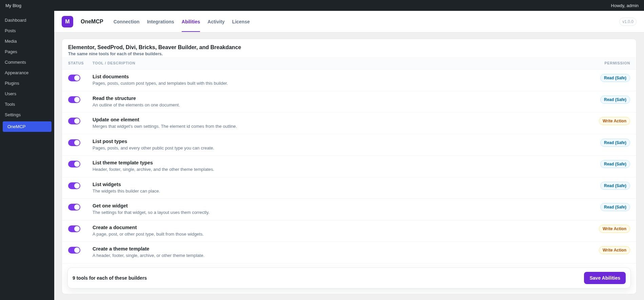Toggle the Get one widget switch
Viewport: 644px width, 300px height.
pos(74,207)
